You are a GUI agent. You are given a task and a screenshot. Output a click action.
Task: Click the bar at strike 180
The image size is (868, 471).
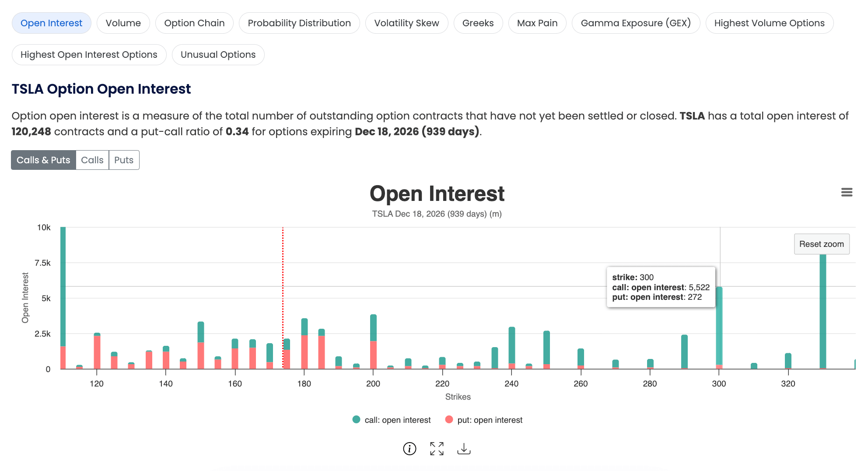(x=304, y=344)
